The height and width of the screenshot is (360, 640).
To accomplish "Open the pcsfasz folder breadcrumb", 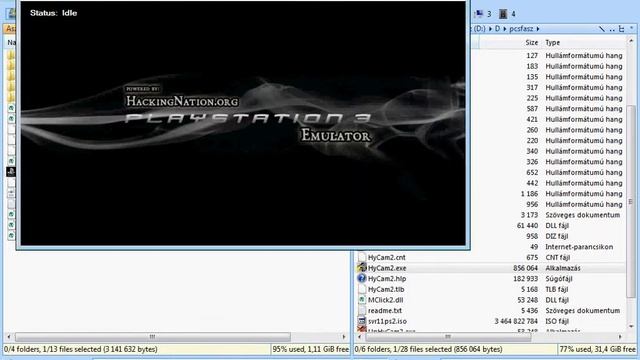I will pyautogui.click(x=521, y=29).
